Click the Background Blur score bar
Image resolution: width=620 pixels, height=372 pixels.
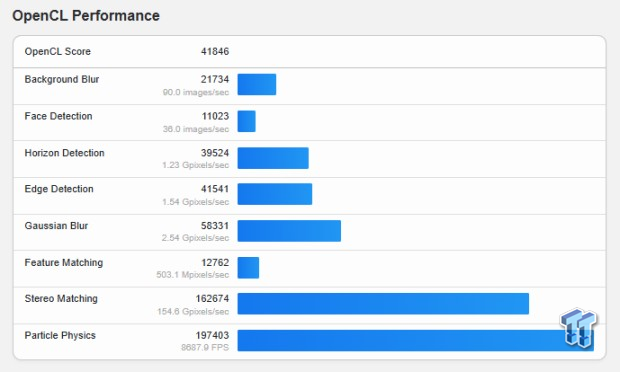[257, 84]
